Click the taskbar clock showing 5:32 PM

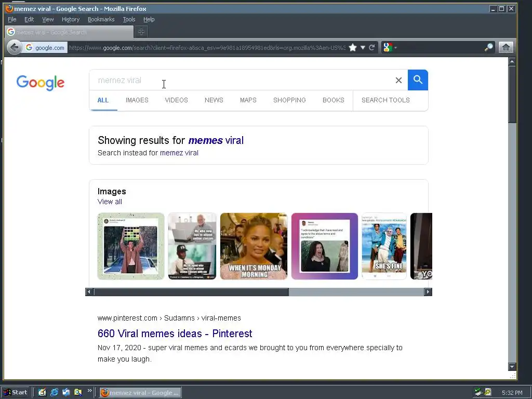[x=512, y=393]
